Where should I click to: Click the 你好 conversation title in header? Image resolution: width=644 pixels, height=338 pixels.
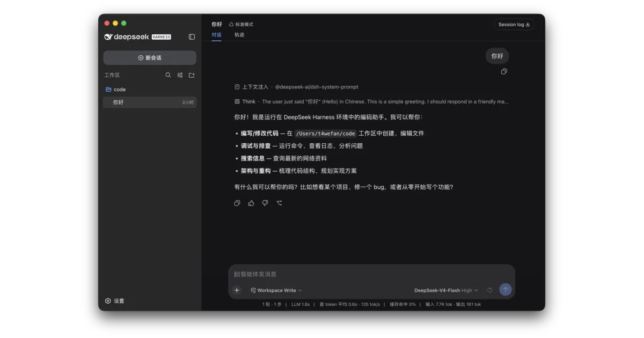[x=217, y=24]
